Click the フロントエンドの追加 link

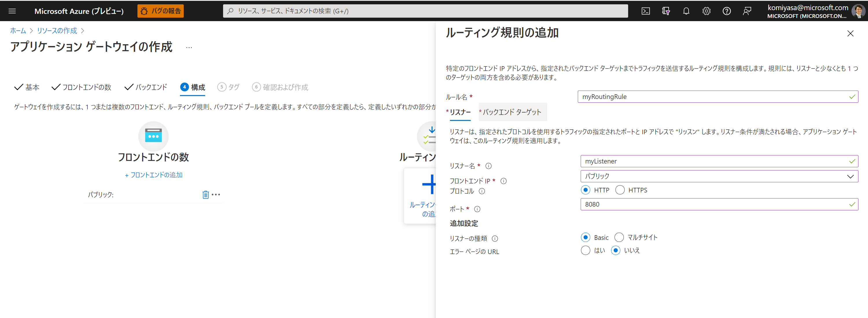point(153,175)
